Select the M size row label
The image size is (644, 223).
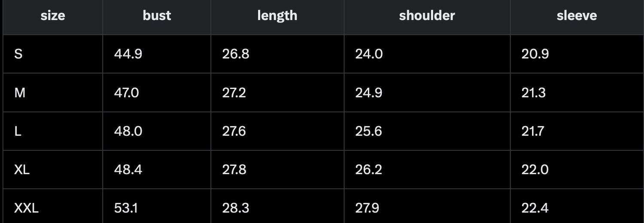click(20, 93)
